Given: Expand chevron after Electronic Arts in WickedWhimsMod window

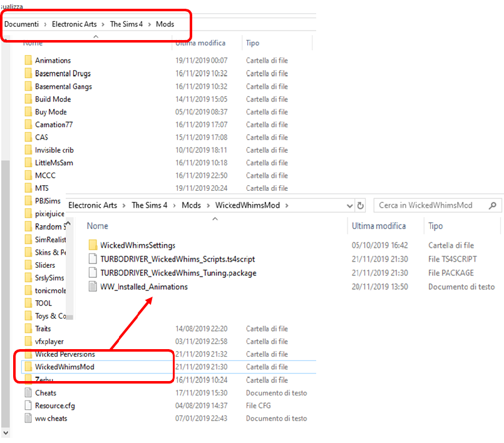Looking at the screenshot, I should coord(124,205).
